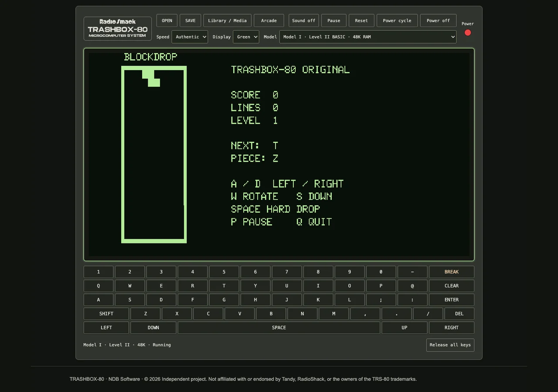Click the 5 key on virtual keyboard

pos(224,272)
